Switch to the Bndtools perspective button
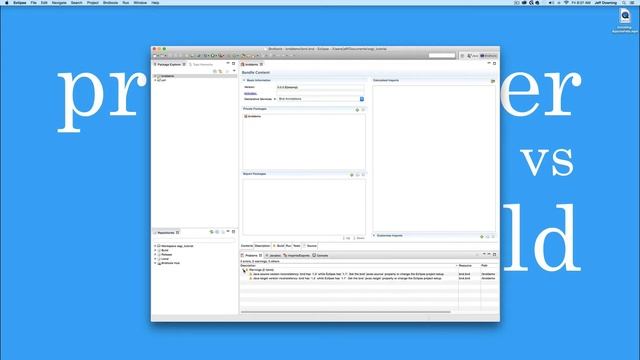This screenshot has height=360, width=640. (489, 56)
